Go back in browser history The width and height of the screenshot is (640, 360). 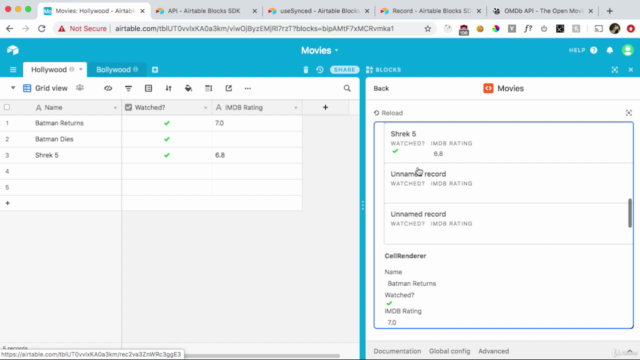[x=9, y=29]
